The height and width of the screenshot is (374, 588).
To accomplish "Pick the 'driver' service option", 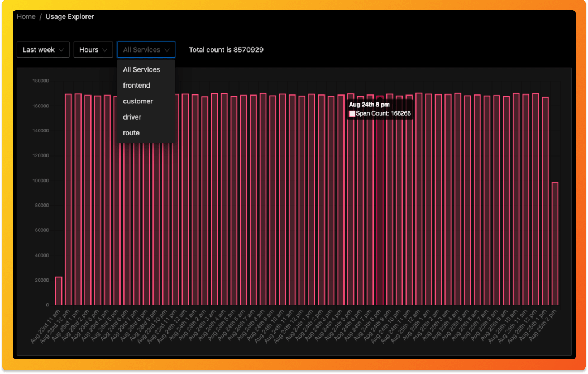I will pyautogui.click(x=146, y=117).
